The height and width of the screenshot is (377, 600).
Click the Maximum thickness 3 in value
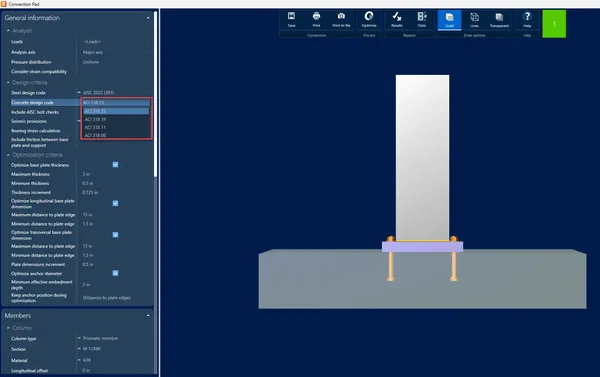coord(86,174)
